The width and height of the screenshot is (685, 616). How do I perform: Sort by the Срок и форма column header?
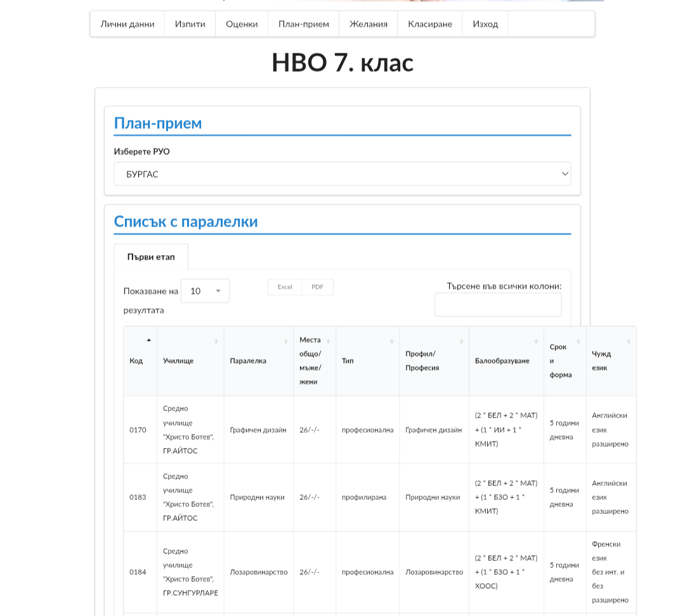click(565, 361)
